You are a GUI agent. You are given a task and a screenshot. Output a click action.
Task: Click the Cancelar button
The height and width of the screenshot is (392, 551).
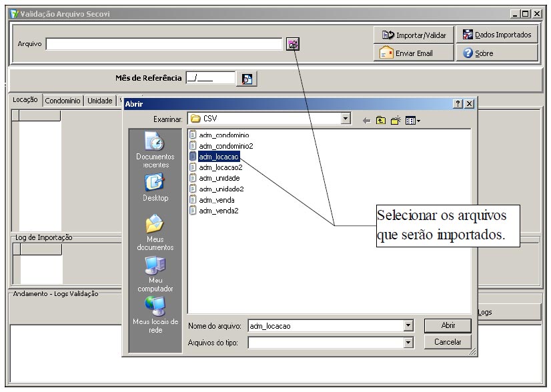tap(448, 342)
